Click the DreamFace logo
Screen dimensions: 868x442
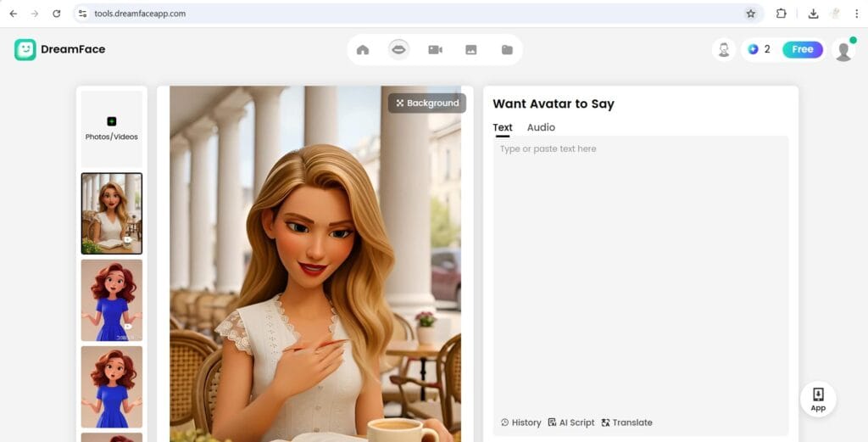(x=59, y=50)
